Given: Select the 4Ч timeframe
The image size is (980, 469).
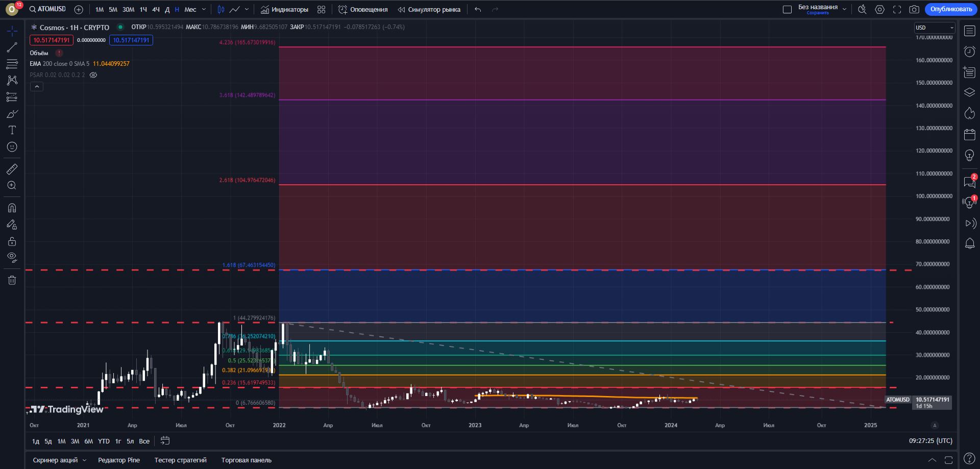Looking at the screenshot, I should 156,9.
